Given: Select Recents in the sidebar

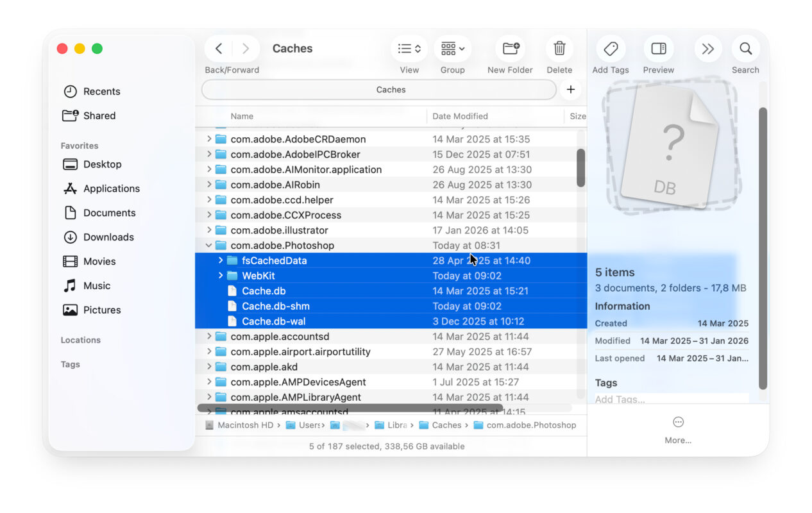Looking at the screenshot, I should (100, 91).
